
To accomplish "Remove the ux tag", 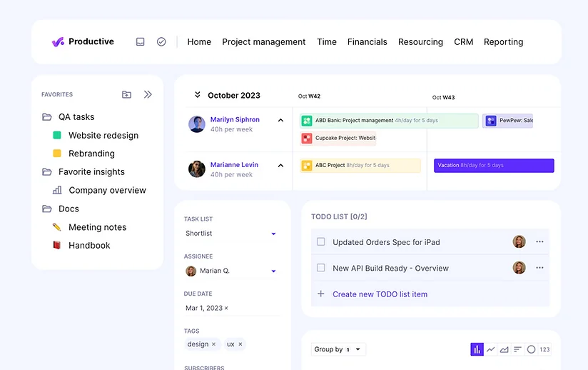I will coord(240,344).
